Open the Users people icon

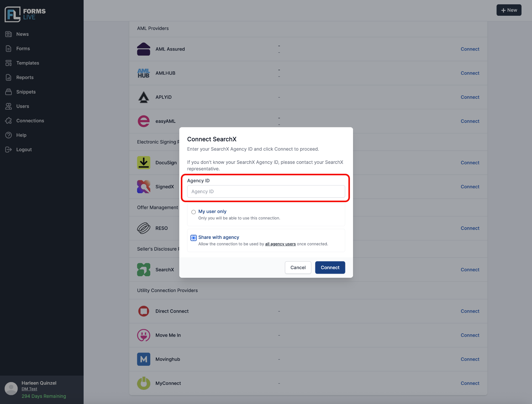point(9,106)
